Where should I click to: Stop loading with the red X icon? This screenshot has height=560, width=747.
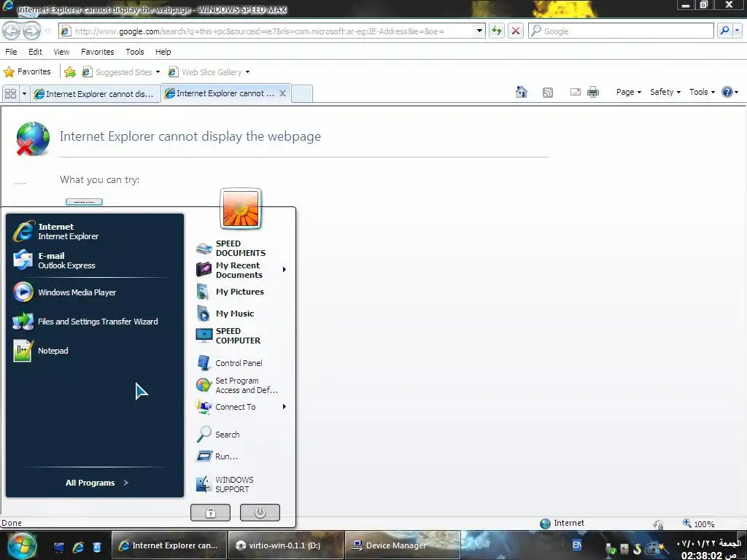(x=516, y=31)
